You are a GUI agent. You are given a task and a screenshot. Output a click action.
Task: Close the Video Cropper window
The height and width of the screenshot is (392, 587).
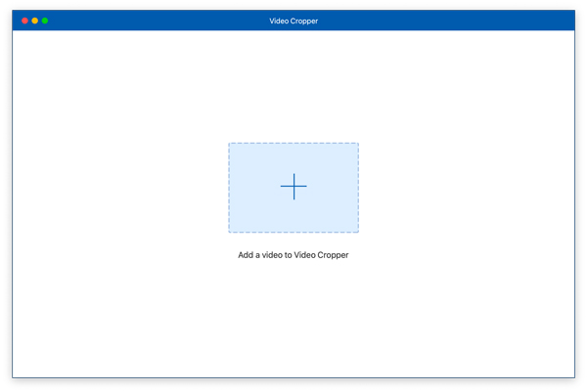(x=24, y=21)
